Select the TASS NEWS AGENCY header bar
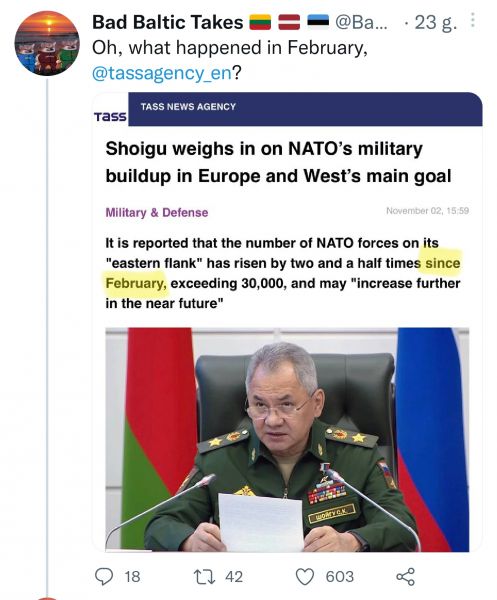 click(305, 109)
